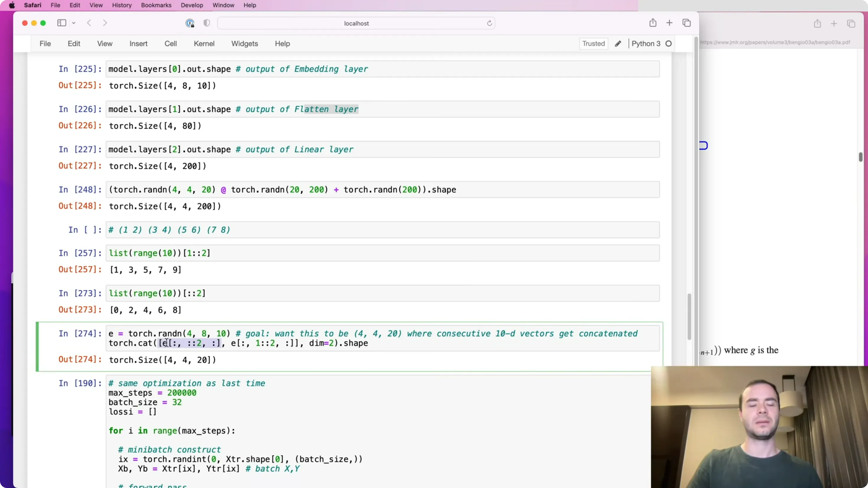
Task: Click the Trusted notebook button
Action: click(593, 43)
